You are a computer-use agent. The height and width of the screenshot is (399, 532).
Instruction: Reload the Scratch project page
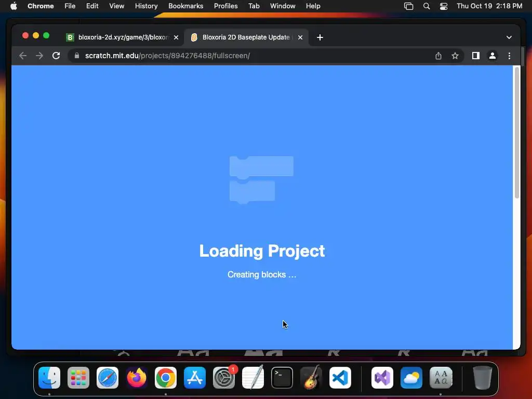coord(56,56)
